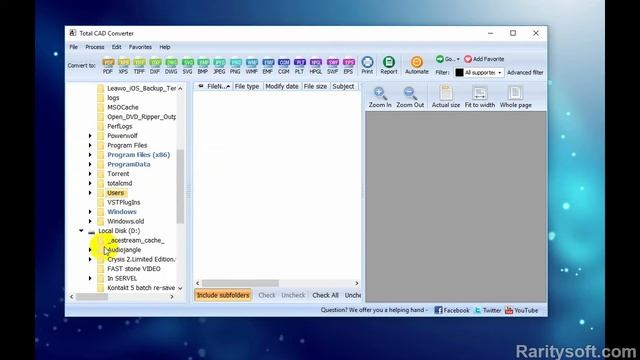Screen dimensions: 640x360
Task: Expand Program Files (x86) node
Action: coord(90,155)
